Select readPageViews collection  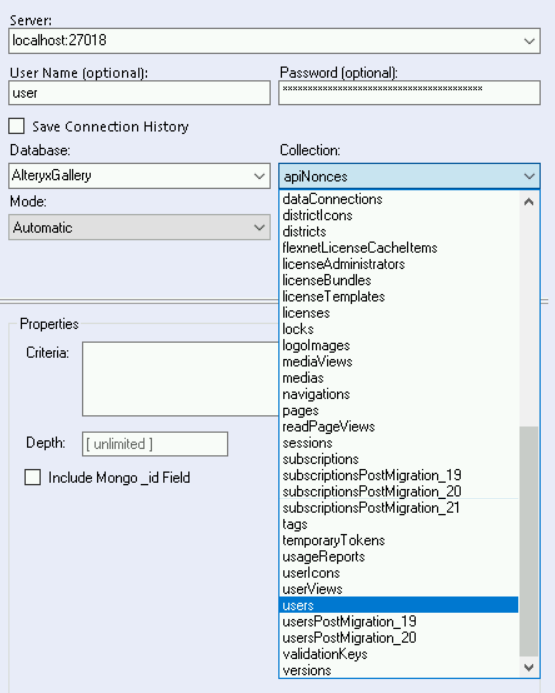click(399, 426)
